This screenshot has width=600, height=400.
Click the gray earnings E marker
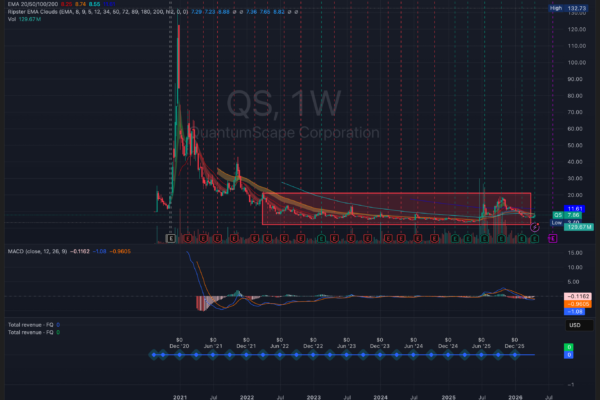point(171,238)
